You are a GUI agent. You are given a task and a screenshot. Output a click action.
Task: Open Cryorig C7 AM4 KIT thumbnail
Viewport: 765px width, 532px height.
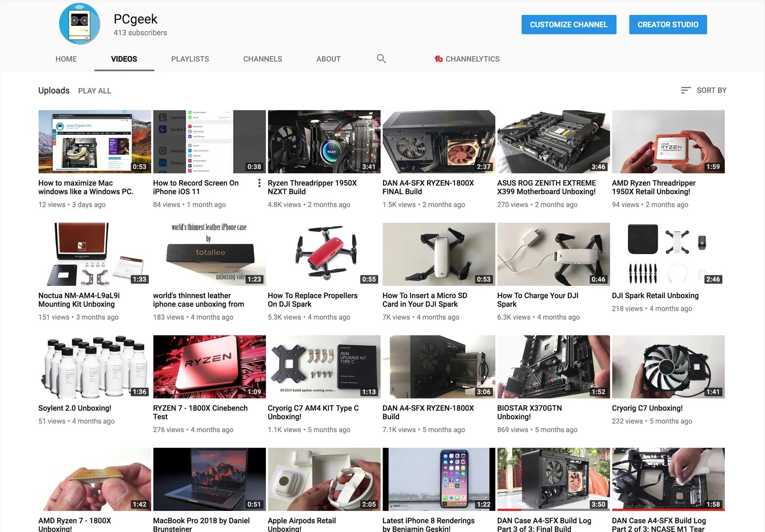324,367
